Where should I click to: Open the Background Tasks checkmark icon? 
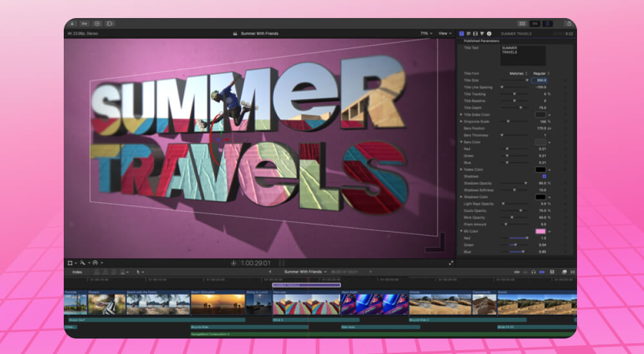coord(97,24)
